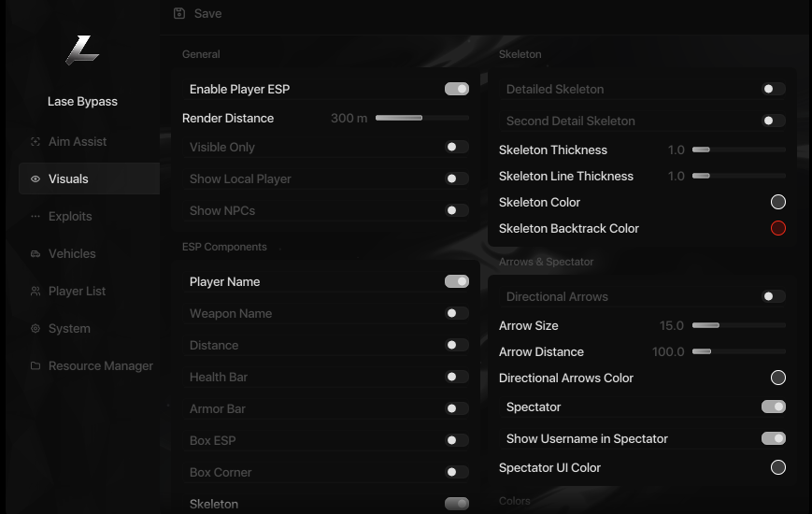
Task: Click the Arrow Distance slider
Action: click(x=739, y=351)
